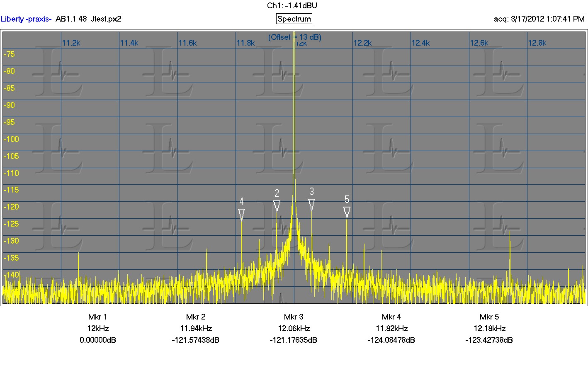Click the -135 dB axis label
588x366 pixels.
point(11,258)
